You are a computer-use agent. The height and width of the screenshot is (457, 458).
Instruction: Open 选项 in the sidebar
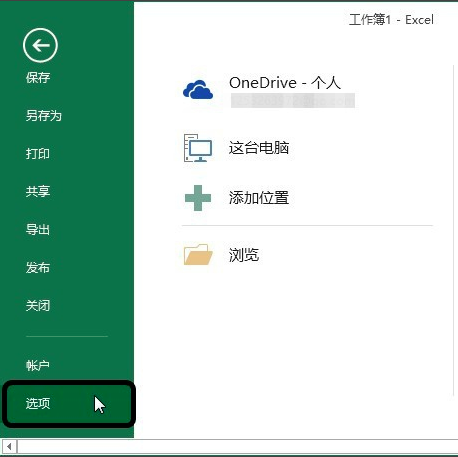(69, 404)
